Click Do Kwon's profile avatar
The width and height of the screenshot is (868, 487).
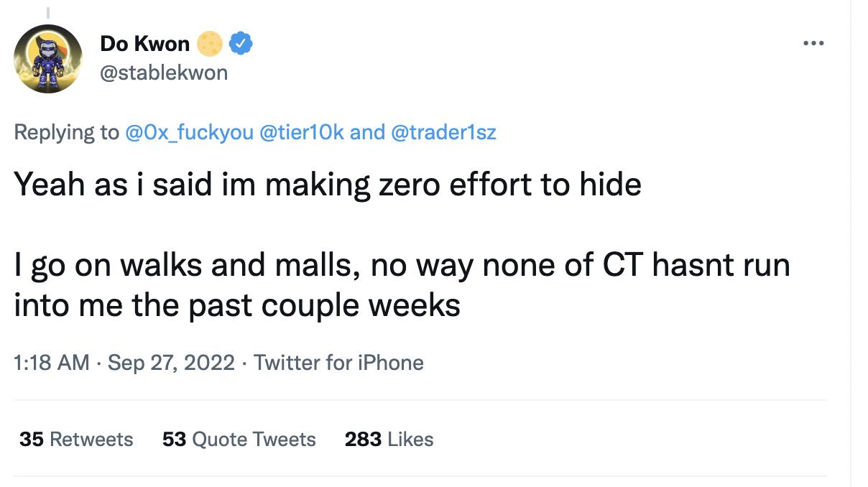point(48,58)
